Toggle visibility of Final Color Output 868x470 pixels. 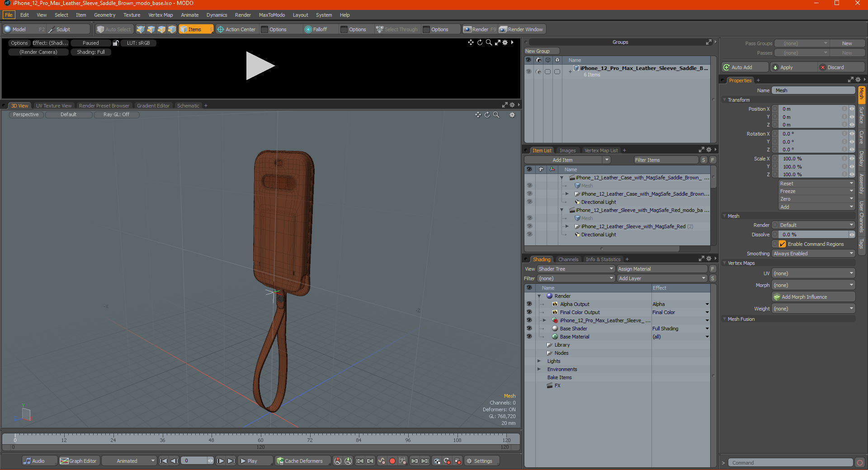(x=529, y=312)
